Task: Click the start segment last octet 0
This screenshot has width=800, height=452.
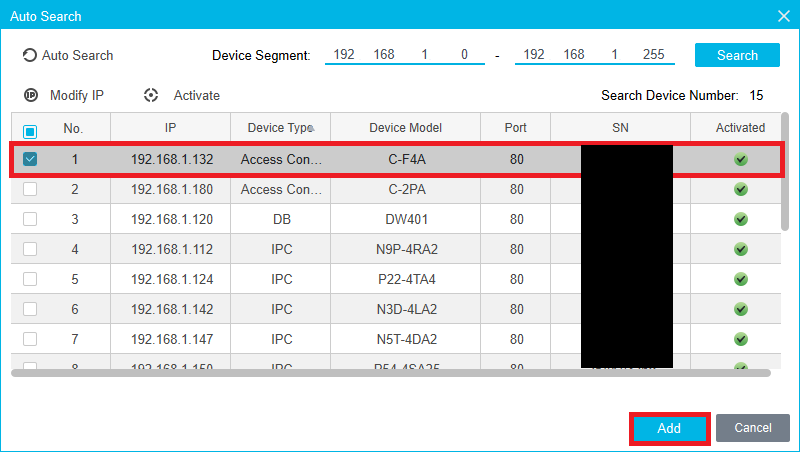Action: click(x=464, y=54)
